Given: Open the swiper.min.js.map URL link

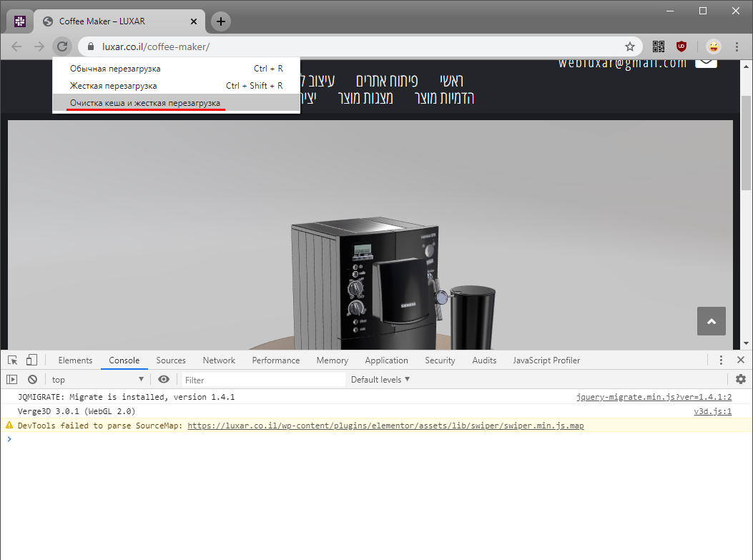Looking at the screenshot, I should click(x=385, y=426).
